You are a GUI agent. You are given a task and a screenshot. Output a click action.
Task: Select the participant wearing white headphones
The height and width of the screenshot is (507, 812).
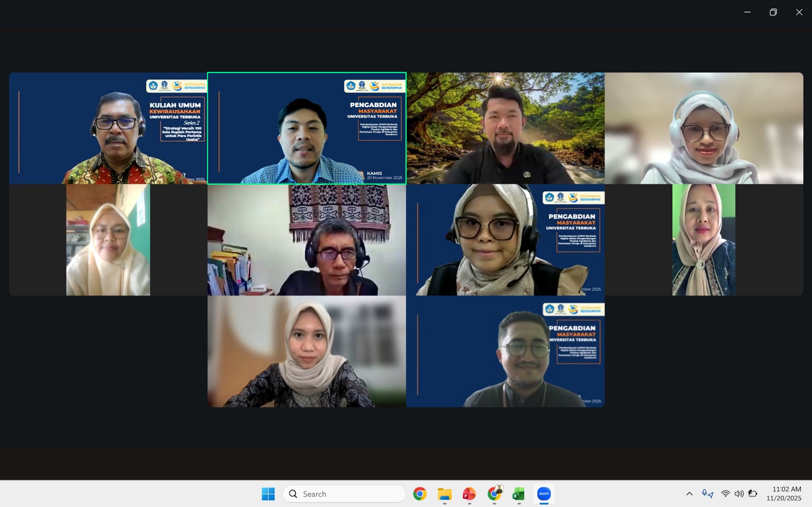(x=703, y=128)
